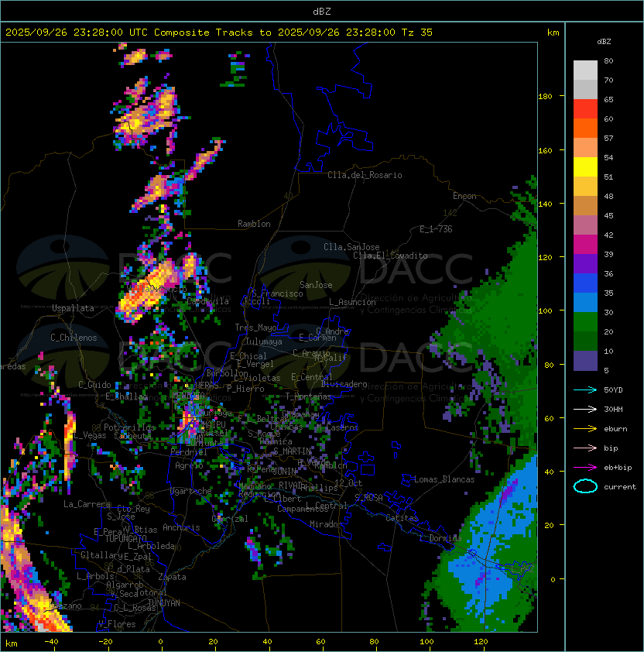Click the '180' tick on the vertical axis

[x=545, y=97]
